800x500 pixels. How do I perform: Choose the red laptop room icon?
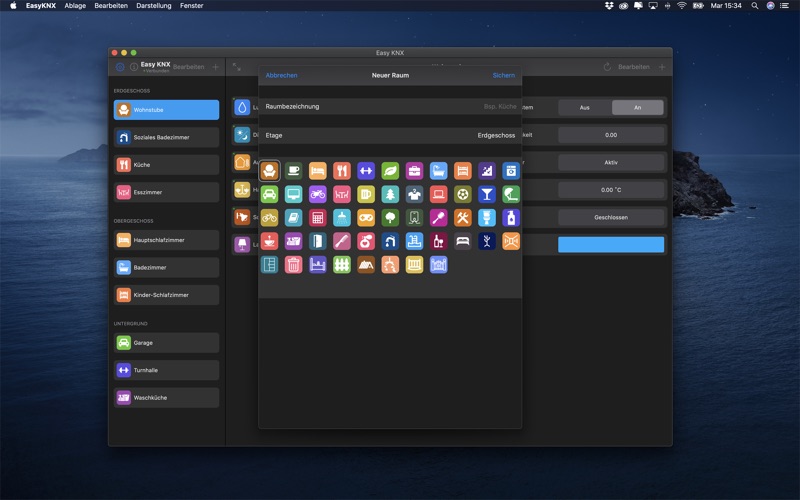tap(438, 194)
